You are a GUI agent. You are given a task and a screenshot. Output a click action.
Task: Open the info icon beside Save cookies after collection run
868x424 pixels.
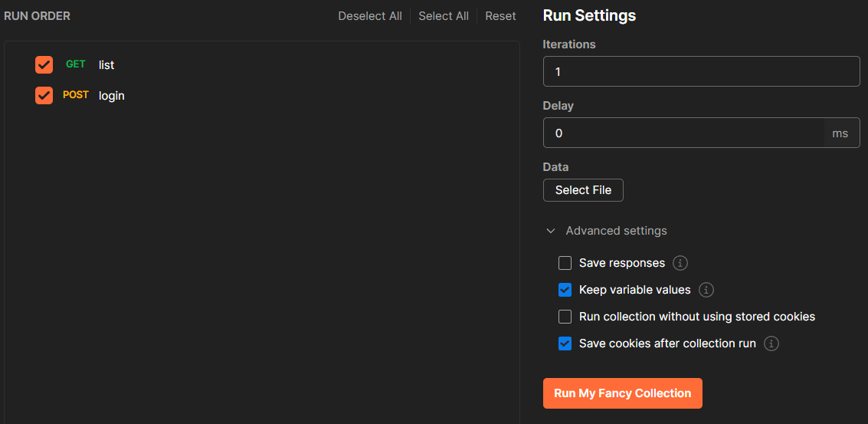pyautogui.click(x=771, y=343)
